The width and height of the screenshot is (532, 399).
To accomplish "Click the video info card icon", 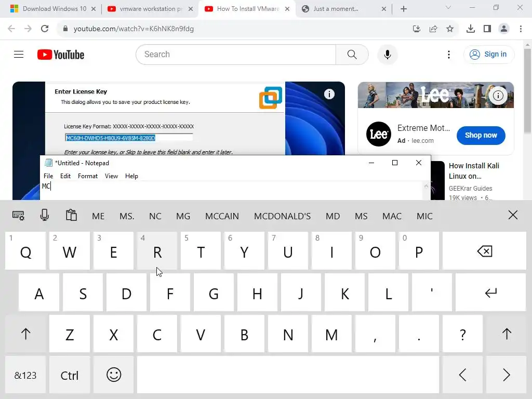I will [x=329, y=94].
